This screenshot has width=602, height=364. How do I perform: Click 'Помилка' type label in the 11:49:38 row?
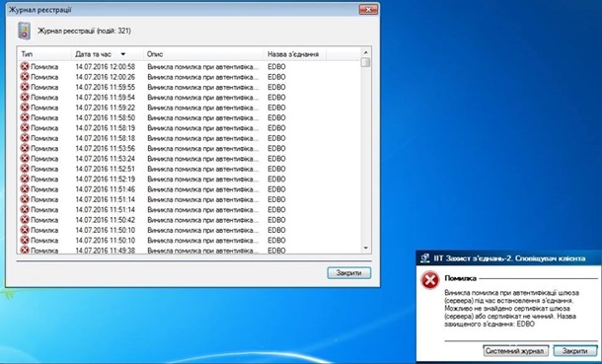44,251
